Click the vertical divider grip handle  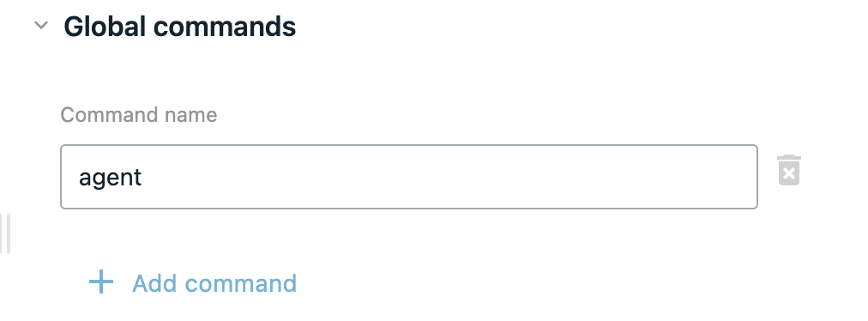tap(5, 233)
